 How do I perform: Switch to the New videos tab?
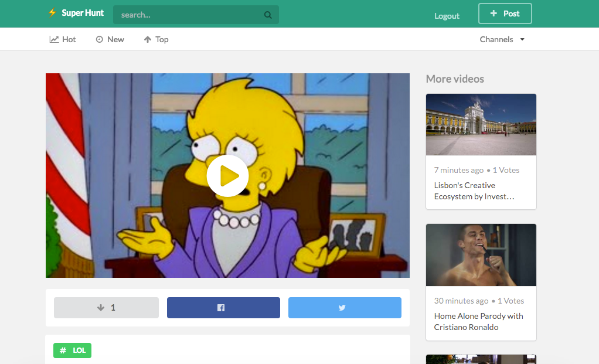coord(110,39)
